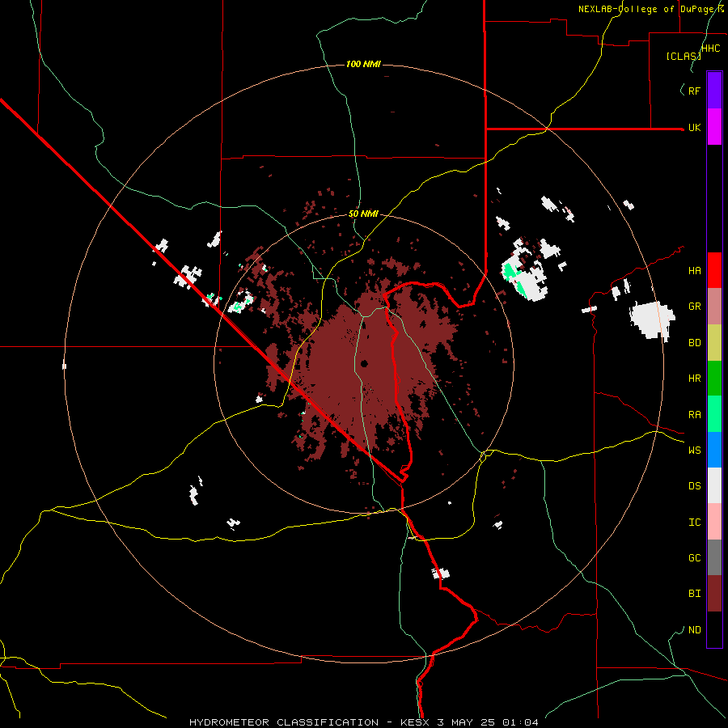This screenshot has width=728, height=728.
Task: Click the BI legend label
Action: click(694, 594)
